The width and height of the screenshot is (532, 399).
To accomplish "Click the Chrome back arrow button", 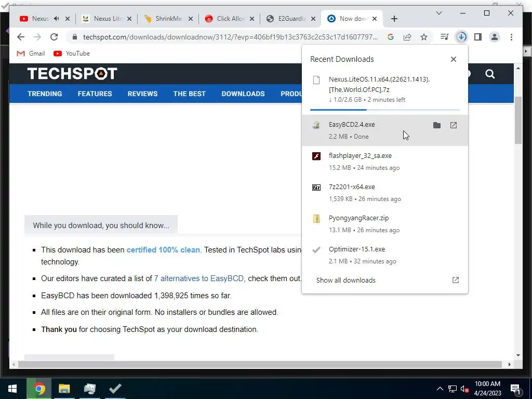I will coord(21,37).
